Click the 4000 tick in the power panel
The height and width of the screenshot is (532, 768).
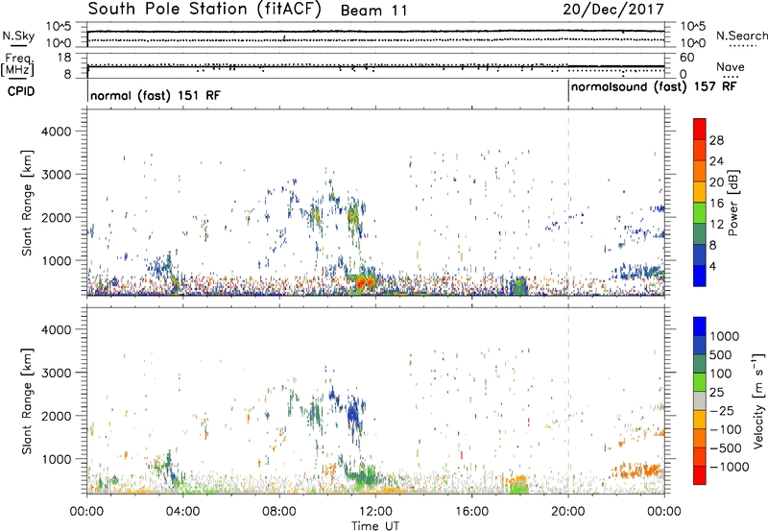(x=57, y=132)
